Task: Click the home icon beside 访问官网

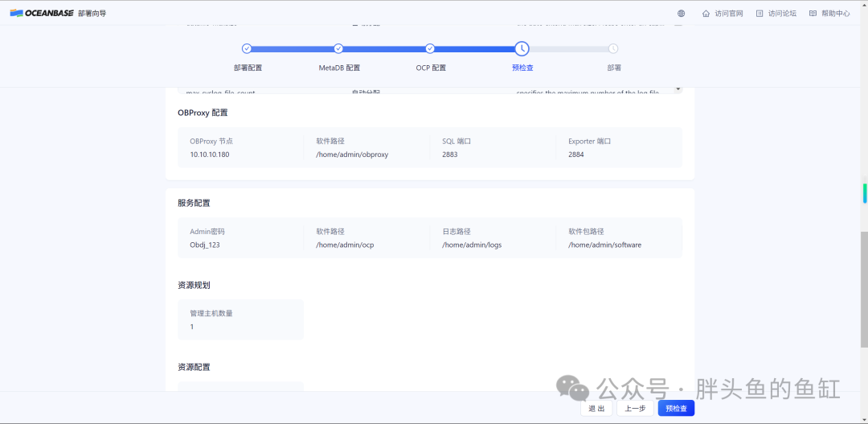Action: (706, 14)
